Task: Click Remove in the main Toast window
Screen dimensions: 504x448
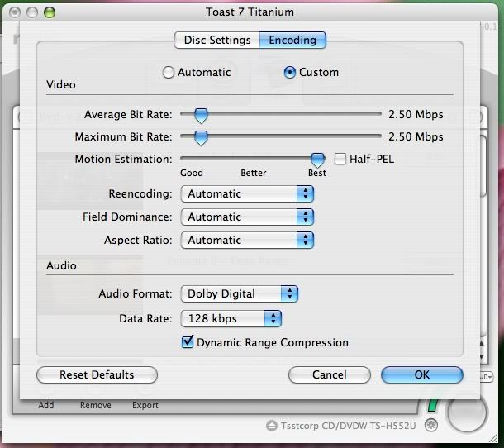Action: click(x=96, y=405)
